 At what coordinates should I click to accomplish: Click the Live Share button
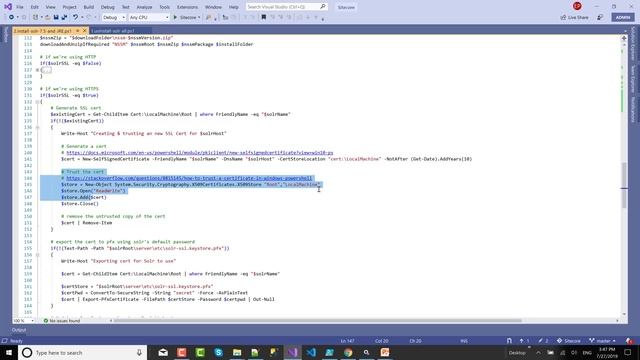(x=575, y=18)
